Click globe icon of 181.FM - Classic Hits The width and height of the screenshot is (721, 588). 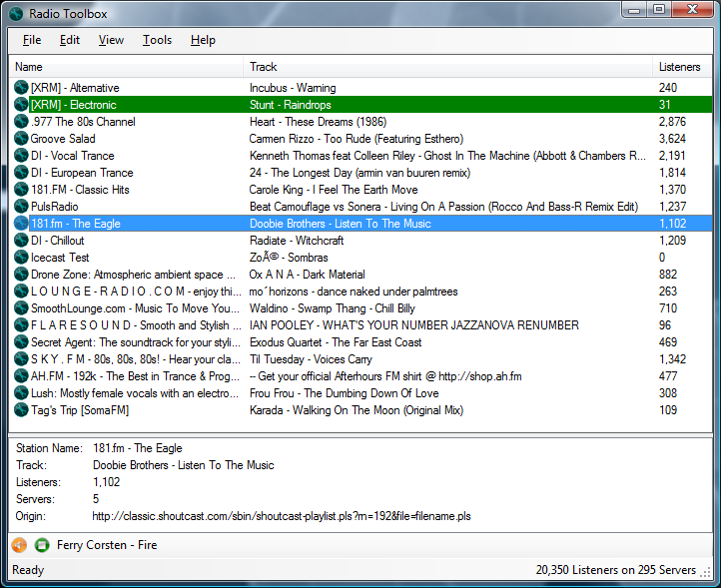[x=21, y=190]
